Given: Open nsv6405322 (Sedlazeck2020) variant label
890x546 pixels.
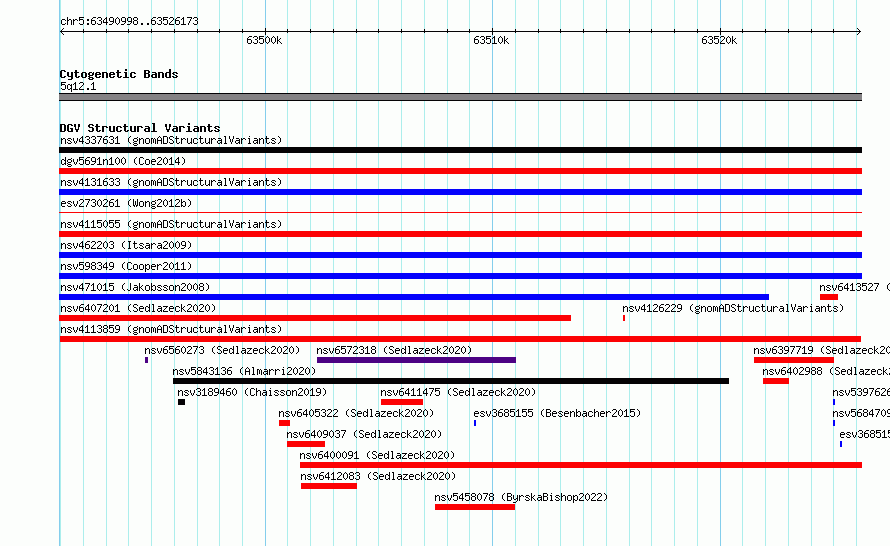Looking at the screenshot, I should click(356, 413).
